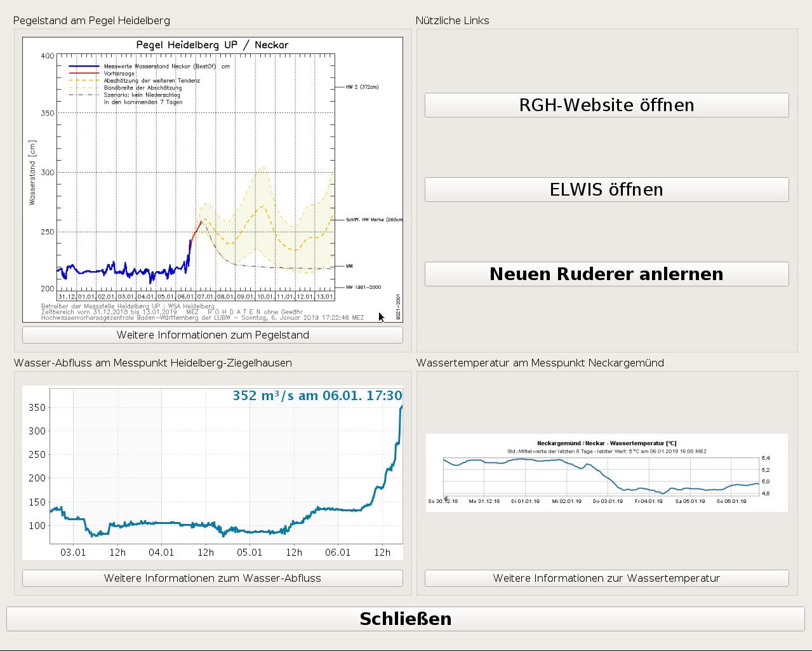
Task: Click the RGH-Website öffnen button
Action: [x=606, y=105]
